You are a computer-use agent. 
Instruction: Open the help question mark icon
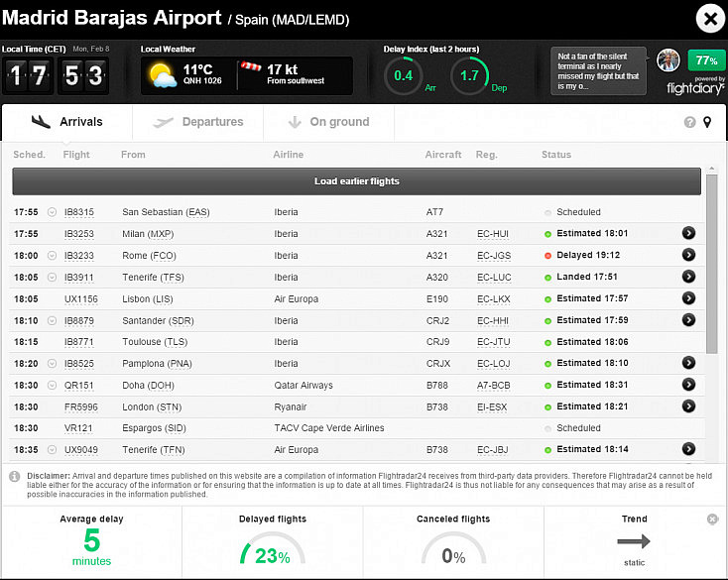[x=690, y=122]
